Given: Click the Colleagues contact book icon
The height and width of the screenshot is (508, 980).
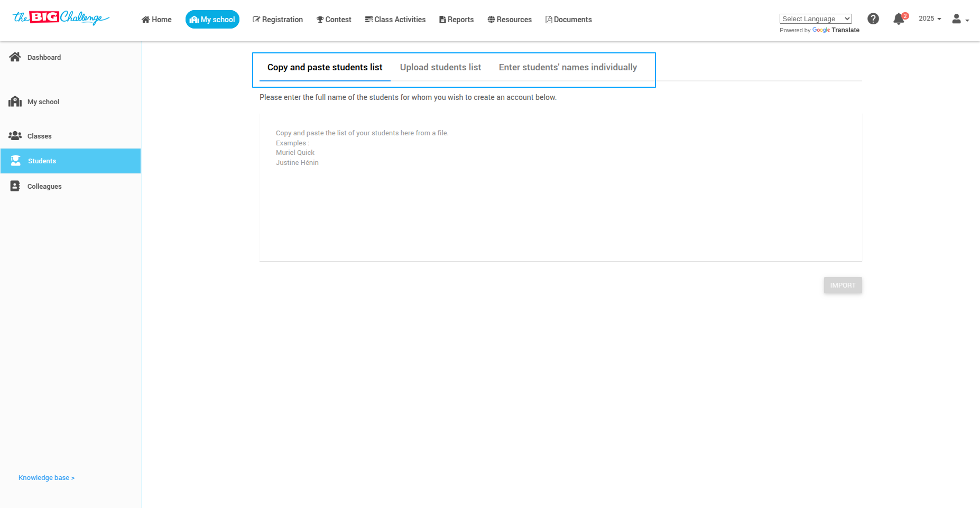Looking at the screenshot, I should point(15,186).
